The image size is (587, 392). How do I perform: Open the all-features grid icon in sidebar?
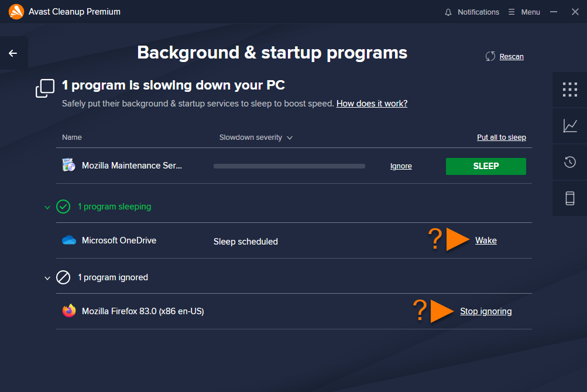(x=570, y=90)
